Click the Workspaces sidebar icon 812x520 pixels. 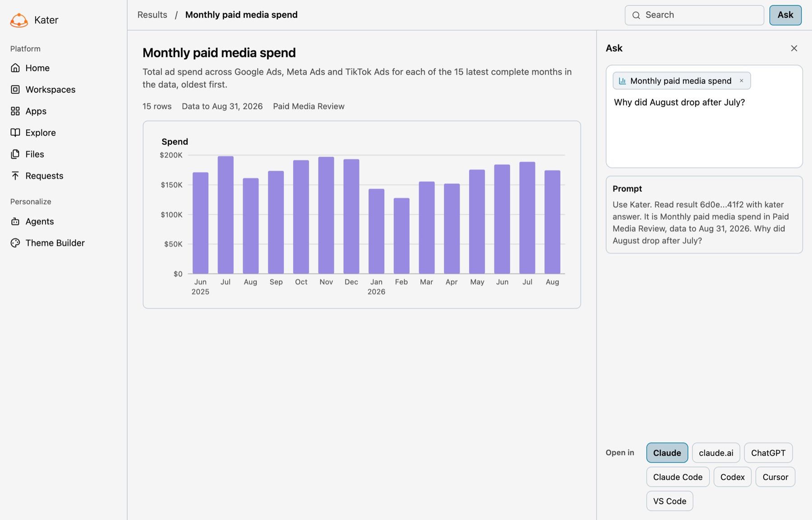[15, 89]
